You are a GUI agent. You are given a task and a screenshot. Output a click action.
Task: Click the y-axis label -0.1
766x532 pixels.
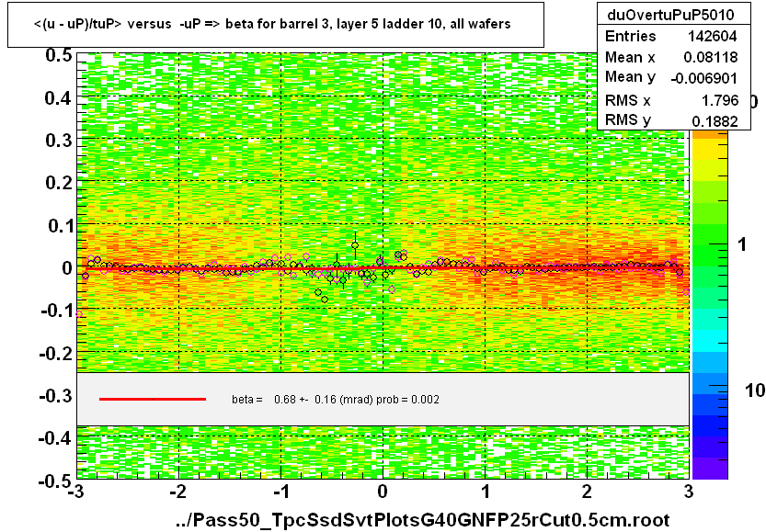coord(57,311)
